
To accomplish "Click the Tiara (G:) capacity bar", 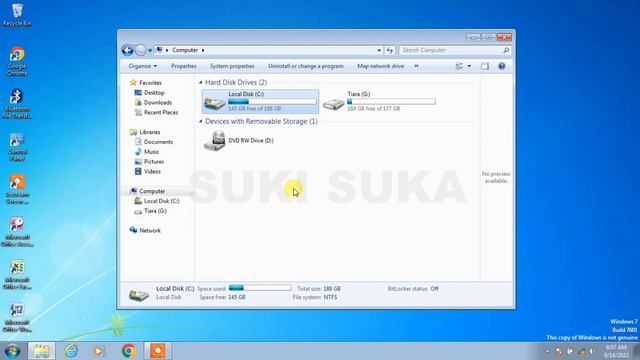I will tap(391, 102).
